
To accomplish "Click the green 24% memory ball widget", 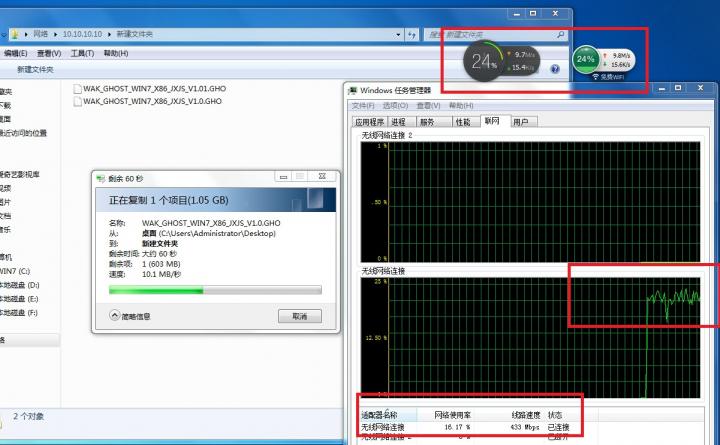I will click(x=585, y=59).
